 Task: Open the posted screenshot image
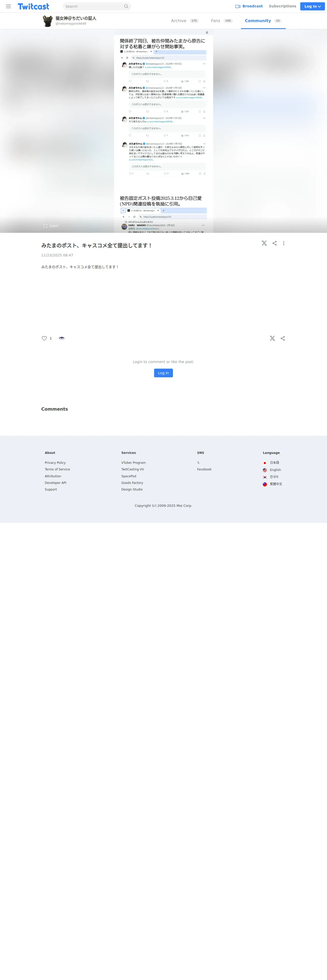[x=164, y=131]
